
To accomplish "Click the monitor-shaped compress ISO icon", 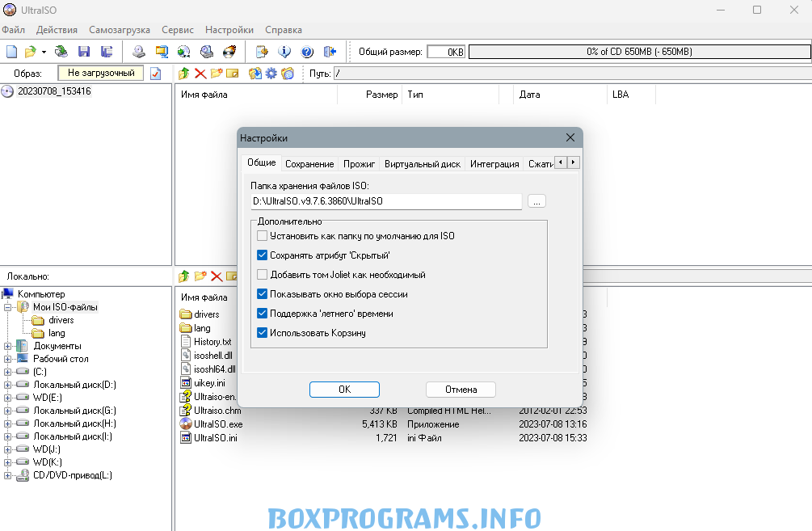I will (x=162, y=51).
